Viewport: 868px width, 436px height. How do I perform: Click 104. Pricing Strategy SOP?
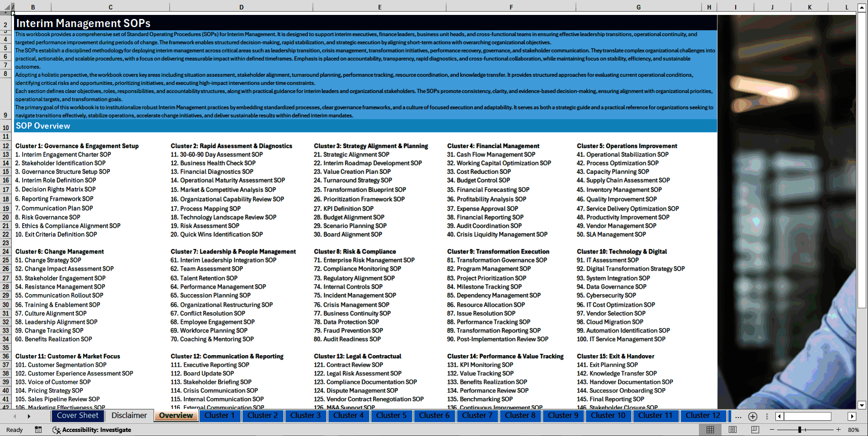[x=49, y=391]
